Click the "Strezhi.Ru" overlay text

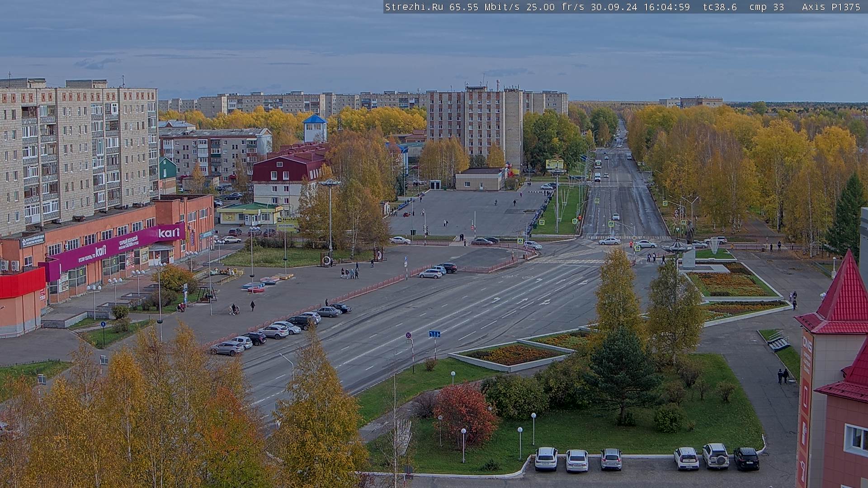tap(414, 7)
